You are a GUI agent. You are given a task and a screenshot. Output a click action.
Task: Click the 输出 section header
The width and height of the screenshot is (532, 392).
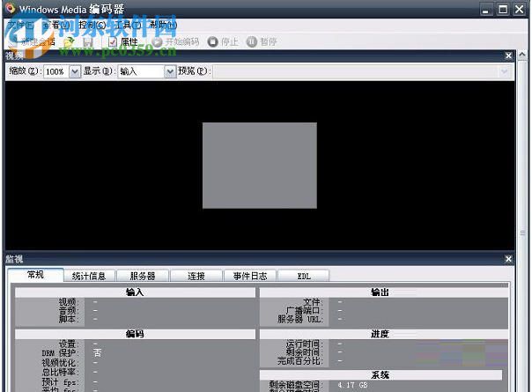tap(384, 292)
